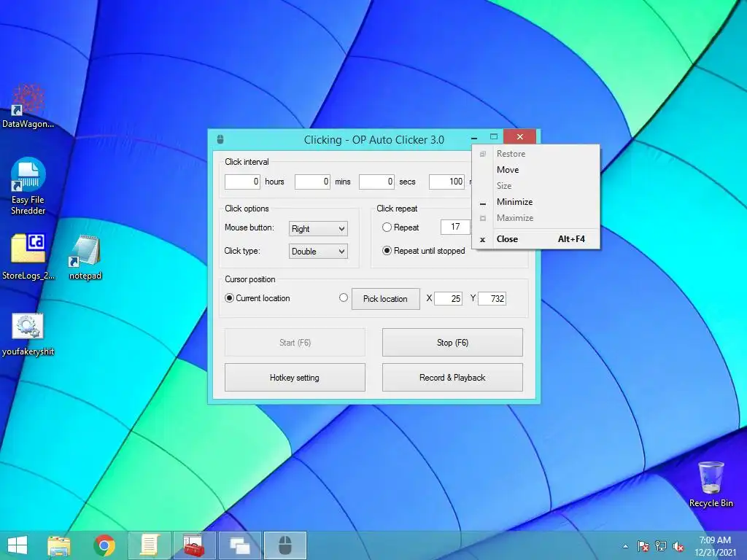Click the hours input field
747x560 pixels.
(x=242, y=182)
